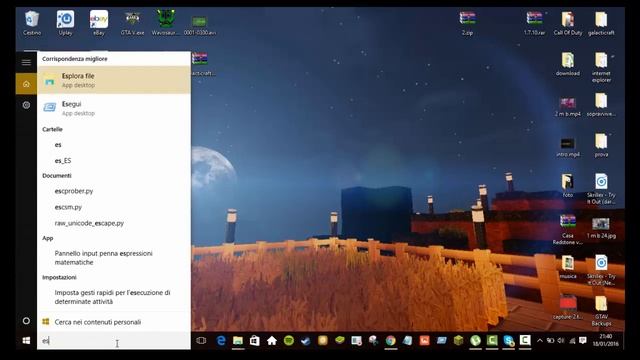Open the Esegui desktop app result
The image size is (640, 360).
(113, 108)
